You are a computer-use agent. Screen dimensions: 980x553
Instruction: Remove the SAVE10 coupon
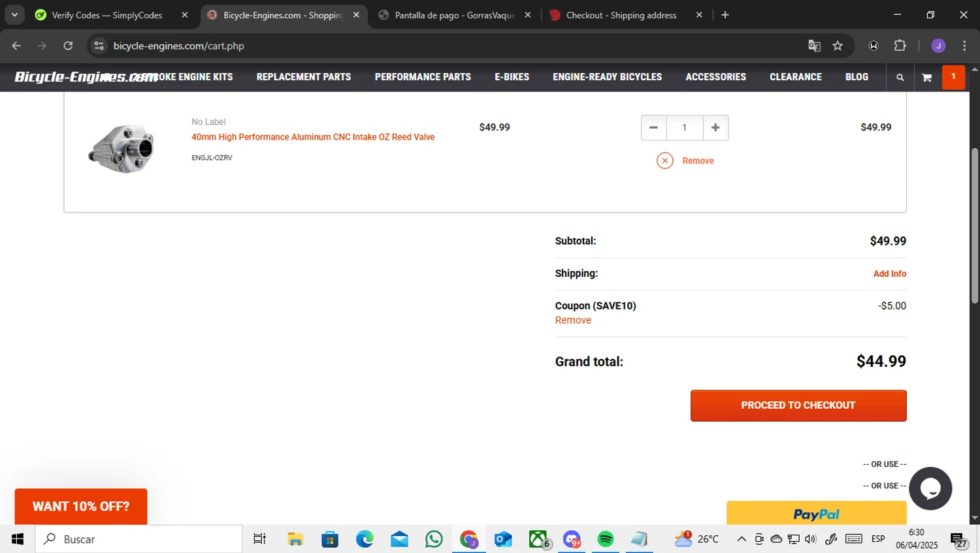tap(573, 320)
